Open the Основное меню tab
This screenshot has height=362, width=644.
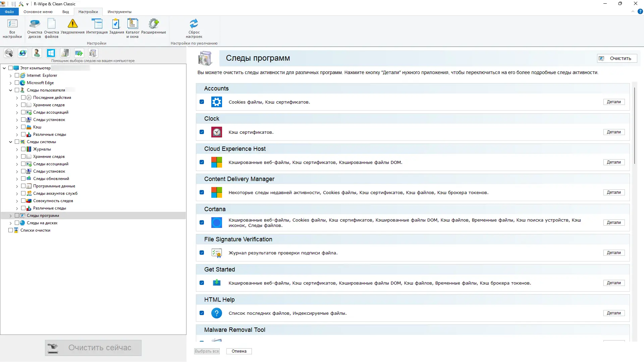click(x=38, y=12)
